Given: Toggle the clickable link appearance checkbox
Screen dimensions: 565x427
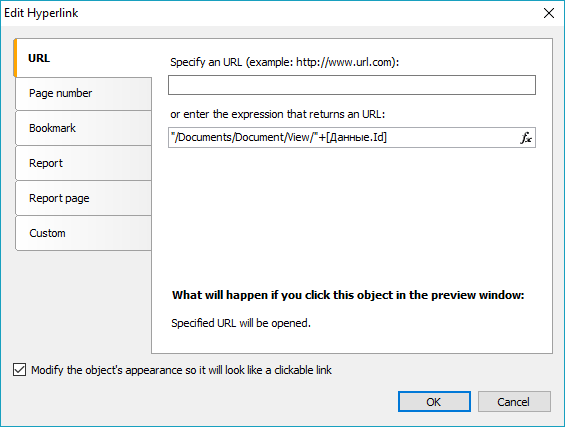Looking at the screenshot, I should (19, 370).
